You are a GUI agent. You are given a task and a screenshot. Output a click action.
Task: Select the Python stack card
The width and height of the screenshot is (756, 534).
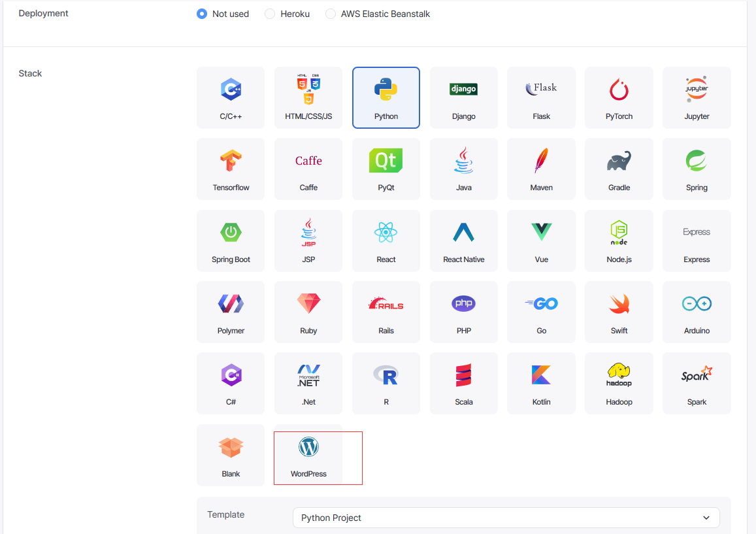pos(386,97)
